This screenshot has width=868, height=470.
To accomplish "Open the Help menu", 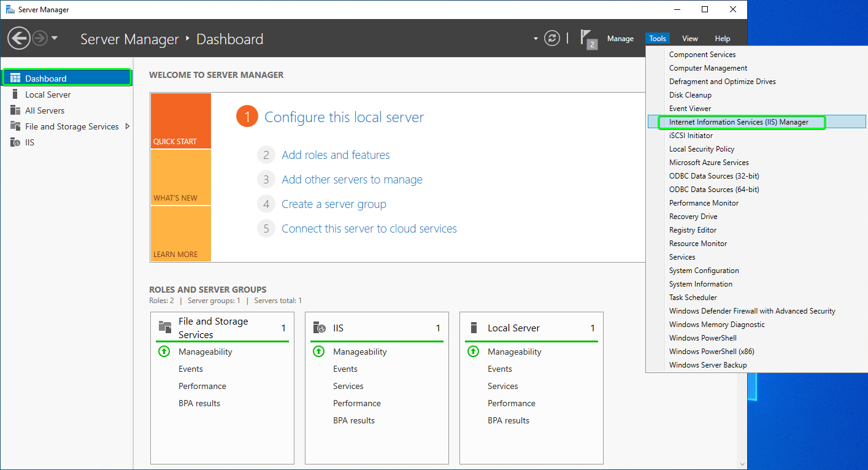I will (x=723, y=39).
